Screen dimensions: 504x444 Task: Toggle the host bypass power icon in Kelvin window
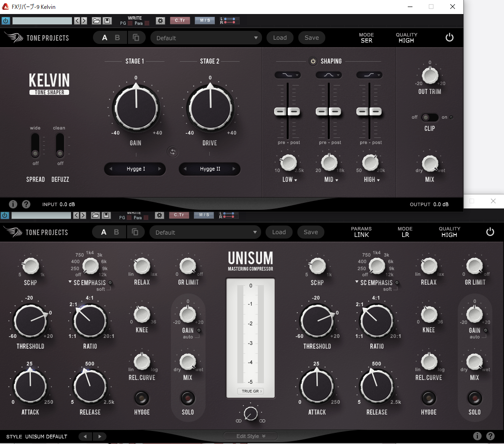click(x=6, y=21)
